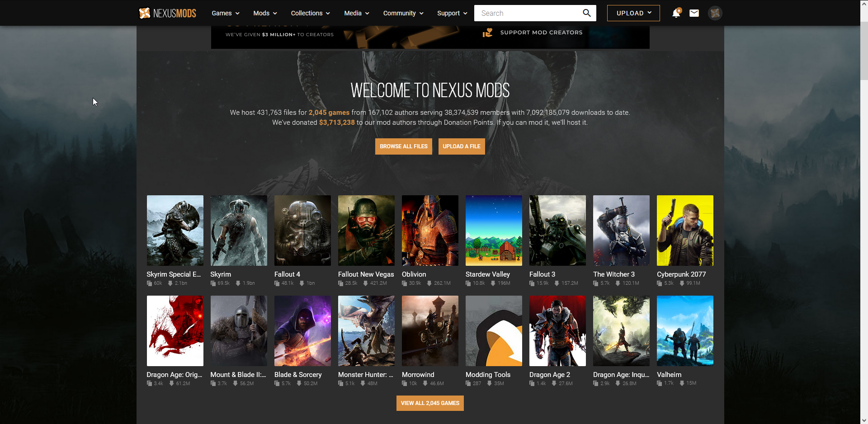Click the scrollbar down arrow
This screenshot has height=424, width=868.
click(864, 420)
